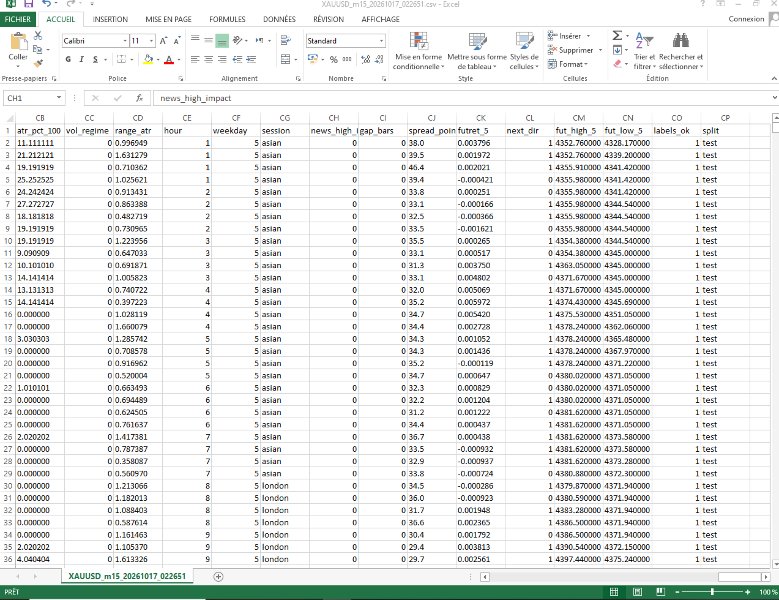
Task: Click the Name Box showing CH1
Action: (x=30, y=98)
